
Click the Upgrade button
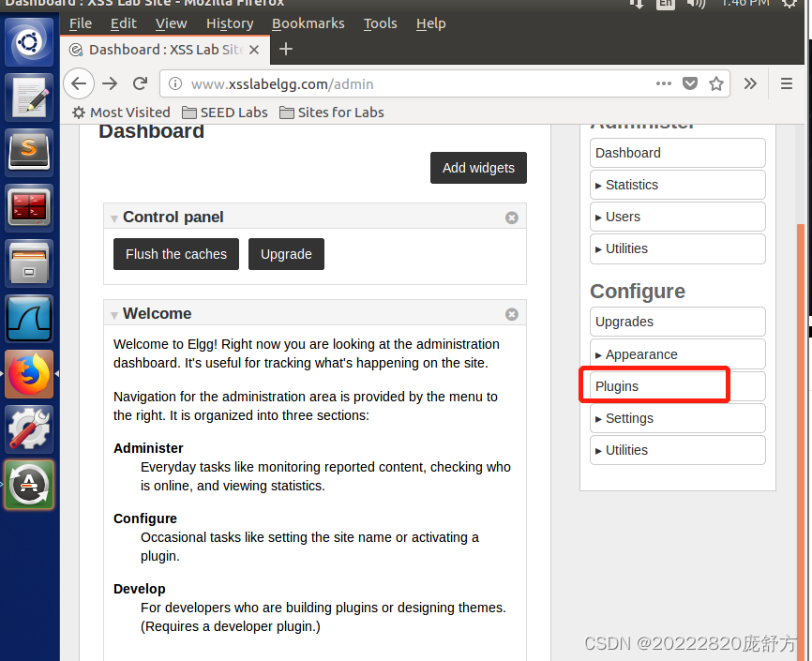tap(286, 254)
